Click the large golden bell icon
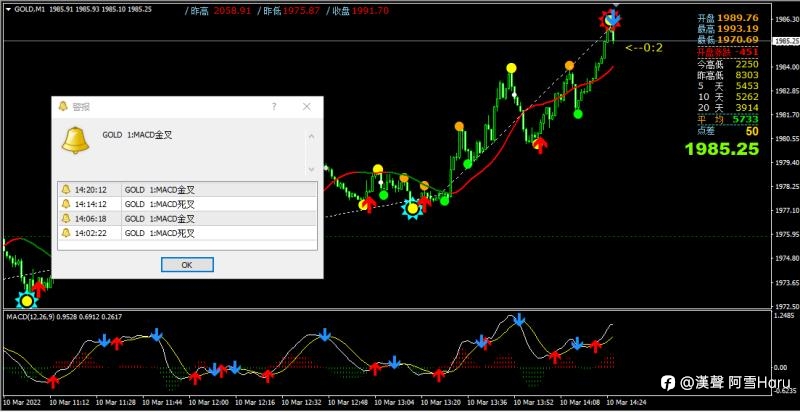 pyautogui.click(x=76, y=140)
